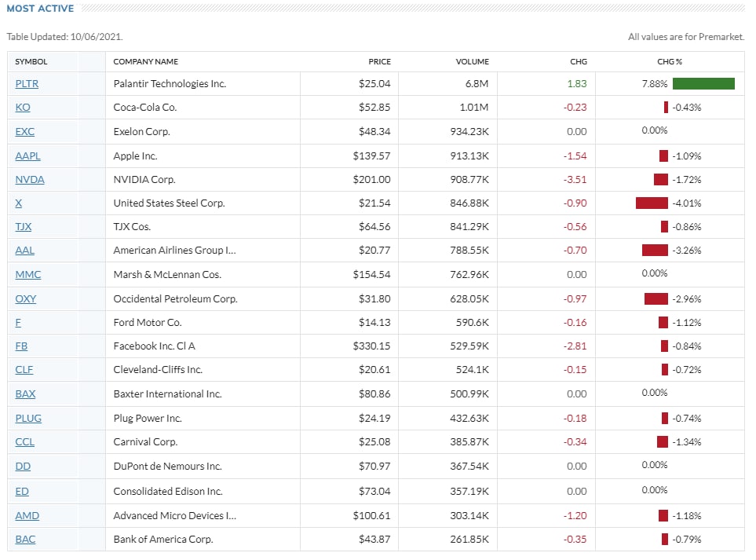Click the red -3.26% bar for American Airlines
The width and height of the screenshot is (756, 560).
click(655, 251)
